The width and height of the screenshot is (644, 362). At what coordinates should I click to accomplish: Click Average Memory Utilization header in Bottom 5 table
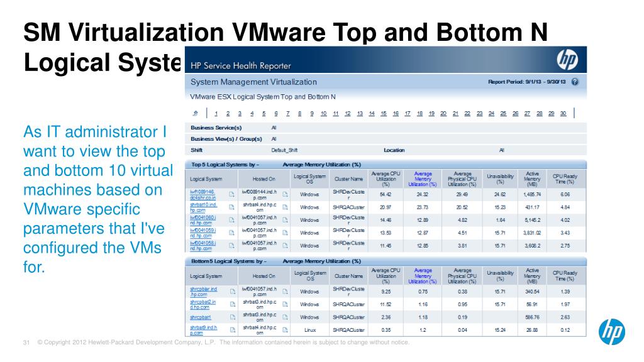point(422,276)
